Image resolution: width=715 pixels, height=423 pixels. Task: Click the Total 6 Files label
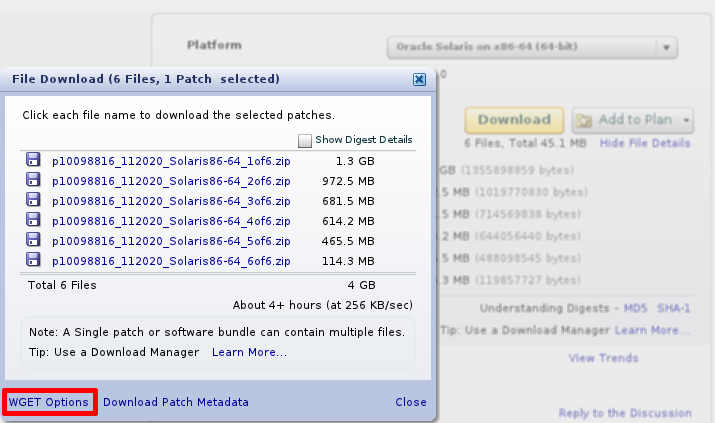tap(62, 285)
